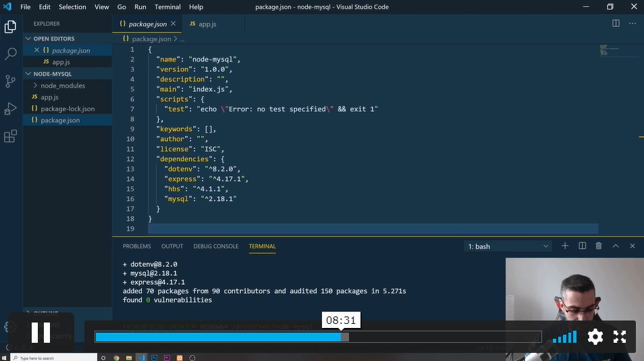Open the Selection menu

[x=72, y=7]
